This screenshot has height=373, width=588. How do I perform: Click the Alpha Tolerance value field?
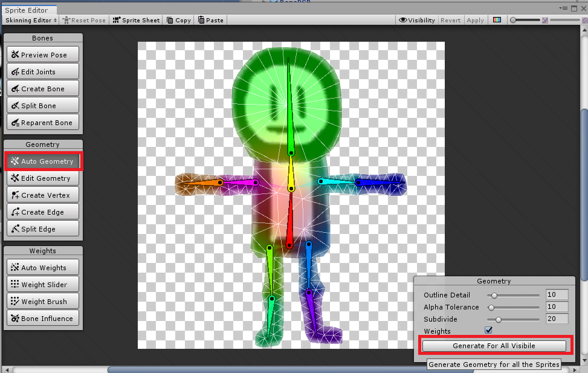(x=557, y=307)
